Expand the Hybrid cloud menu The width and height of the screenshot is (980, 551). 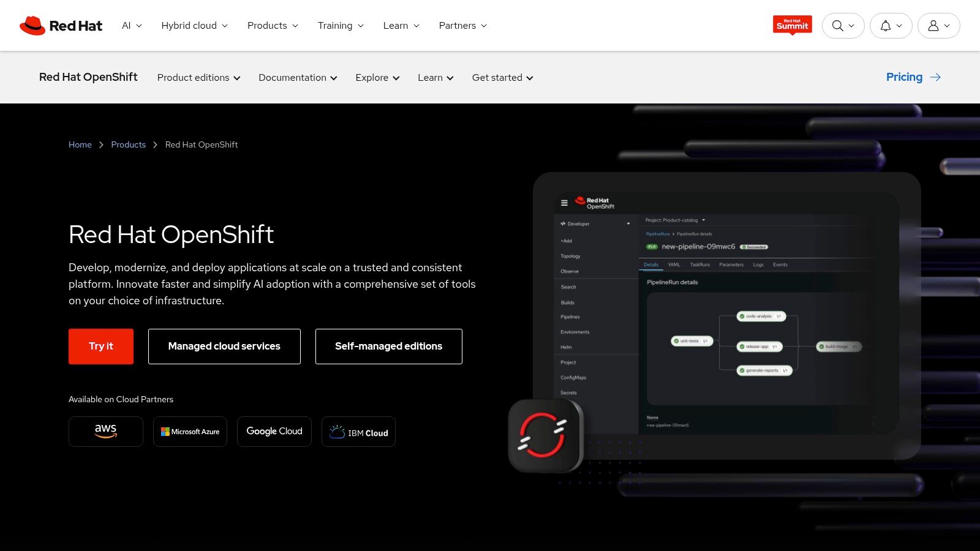(194, 26)
